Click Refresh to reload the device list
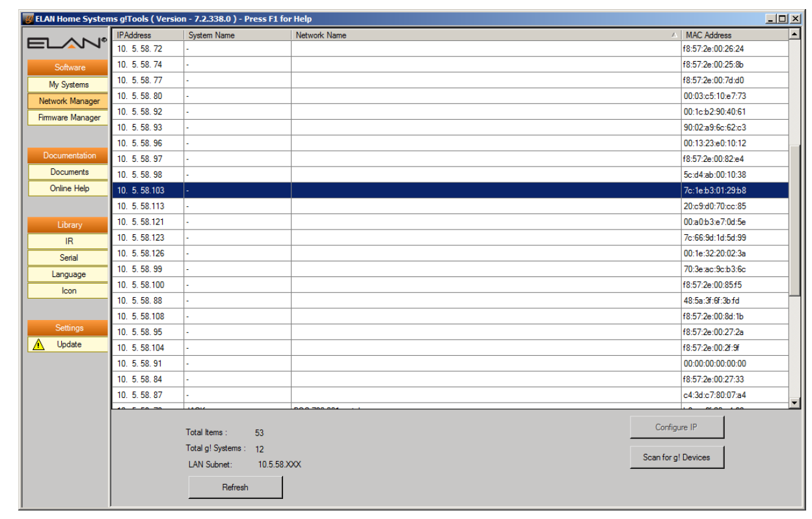This screenshot has width=812, height=519. click(235, 486)
